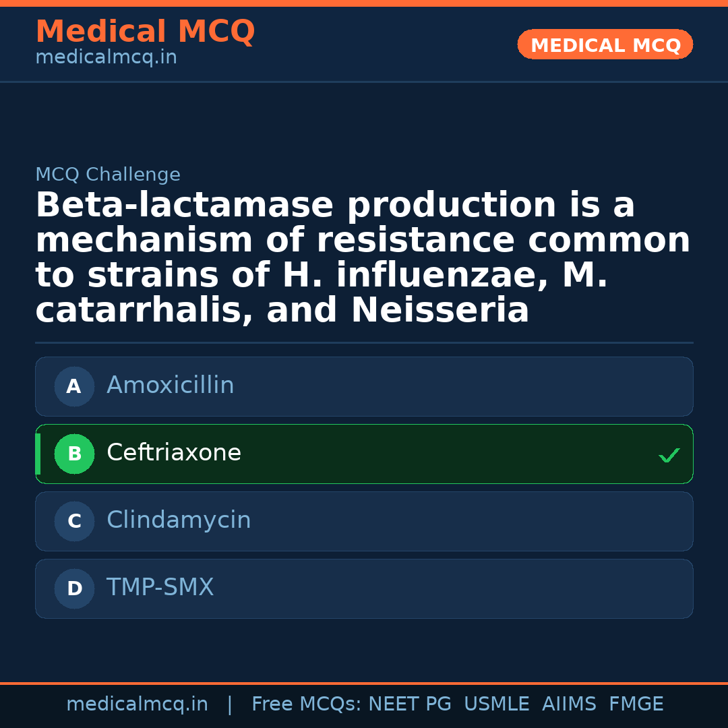The height and width of the screenshot is (728, 728).
Task: Click the orange MEDICAL MCQ badge button
Action: pos(605,45)
